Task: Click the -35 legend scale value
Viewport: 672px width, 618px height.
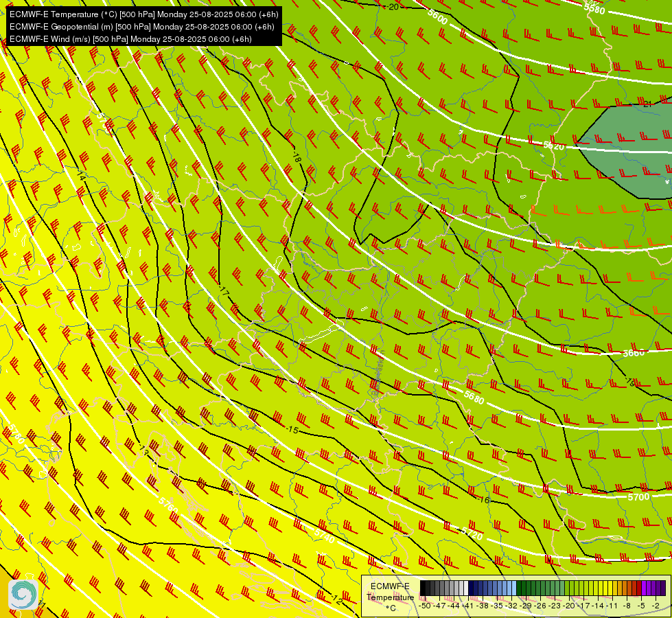Action: (x=498, y=606)
